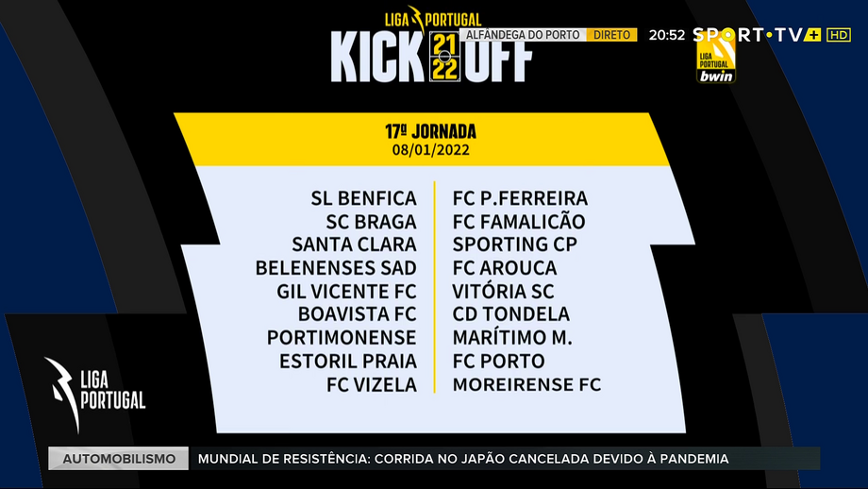Click the HD quality badge
Image resolution: width=868 pixels, height=489 pixels.
click(x=838, y=35)
